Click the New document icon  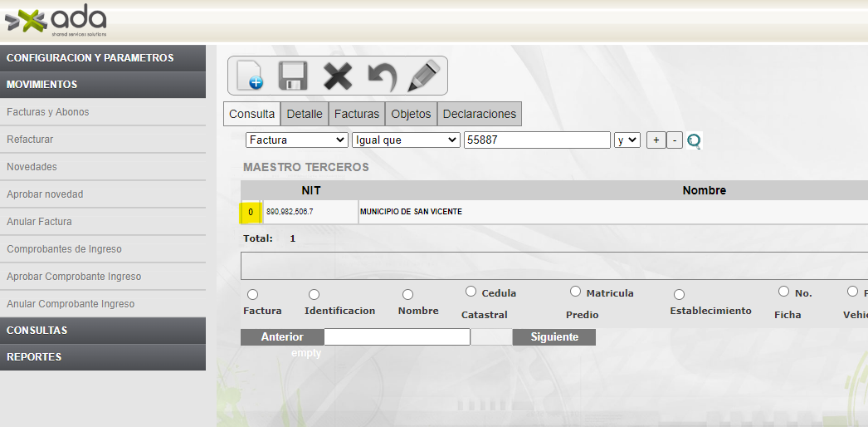coord(250,76)
